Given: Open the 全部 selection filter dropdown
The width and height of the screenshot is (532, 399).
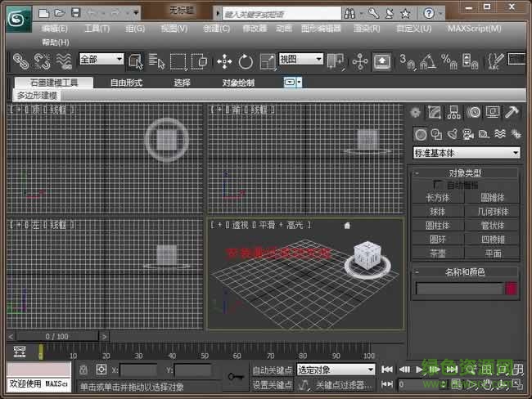Looking at the screenshot, I should point(101,60).
